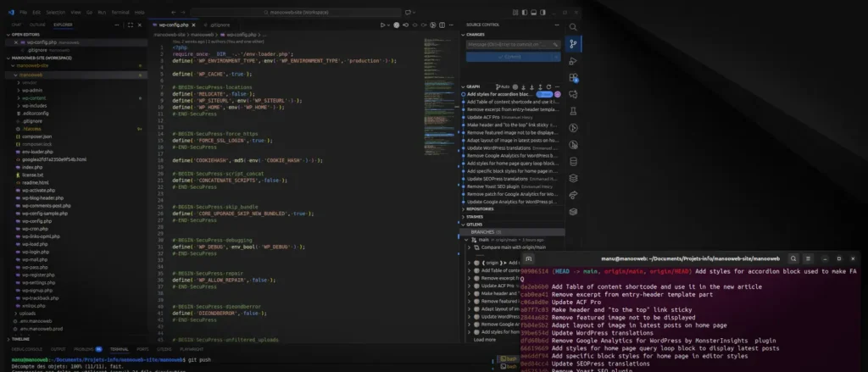The width and height of the screenshot is (868, 372).
Task: Expand the Timeline section
Action: [x=20, y=339]
